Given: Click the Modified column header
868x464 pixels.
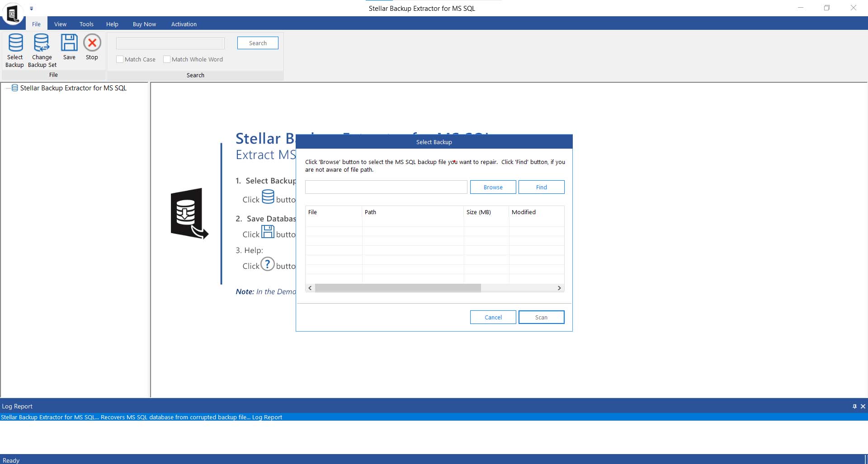Looking at the screenshot, I should 537,212.
